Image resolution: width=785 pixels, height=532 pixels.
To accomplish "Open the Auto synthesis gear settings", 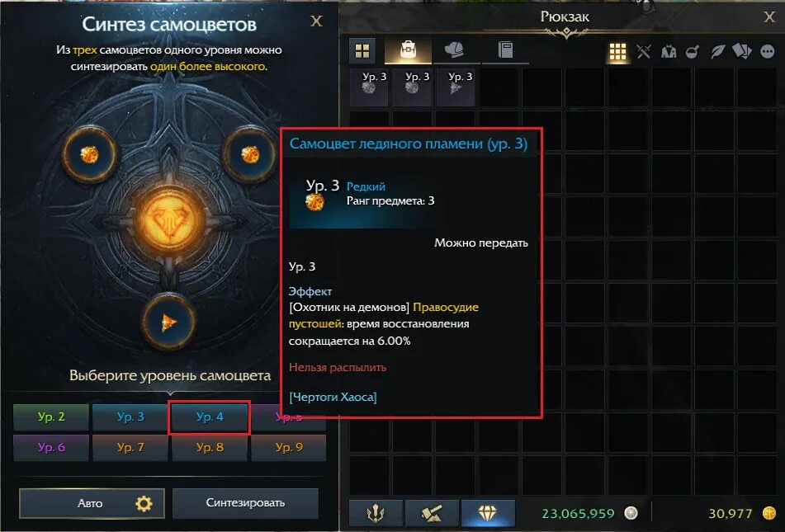I will click(144, 503).
